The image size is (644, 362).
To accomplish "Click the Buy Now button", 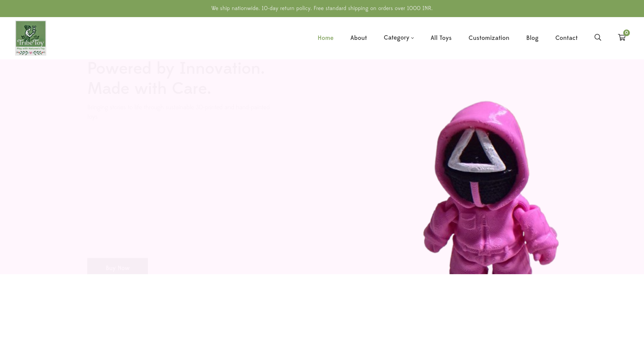I will pos(117,266).
